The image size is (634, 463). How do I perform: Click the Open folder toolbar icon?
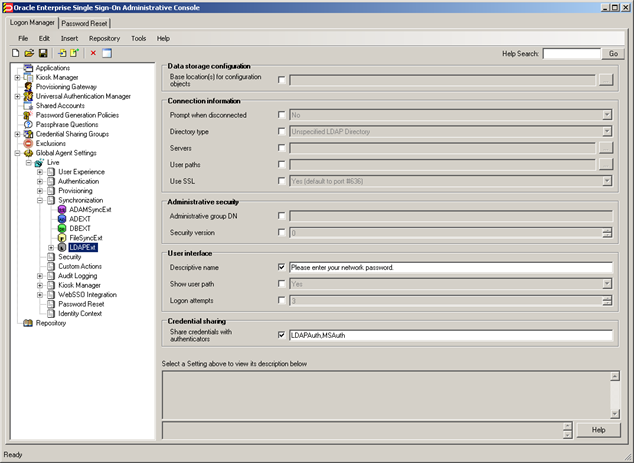[29, 53]
